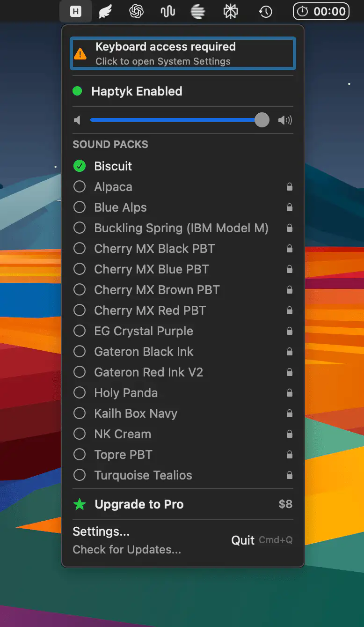364x627 pixels.
Task: Choose Check for Updates...
Action: [127, 549]
